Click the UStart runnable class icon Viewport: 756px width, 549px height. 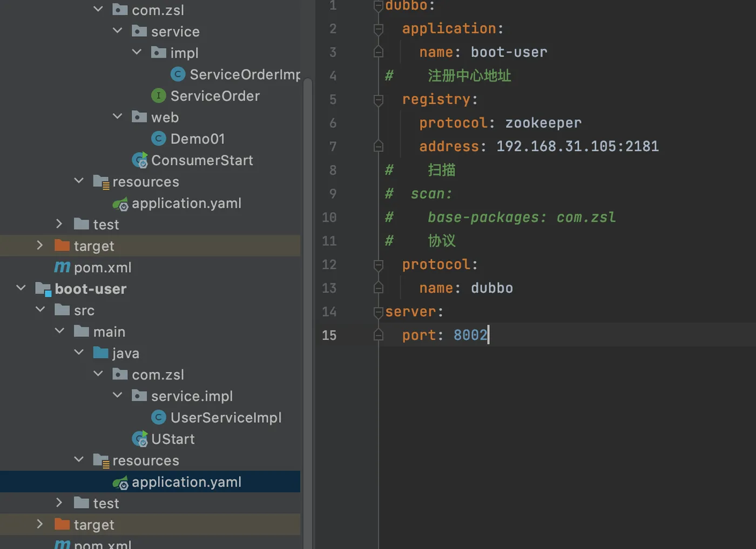(140, 439)
